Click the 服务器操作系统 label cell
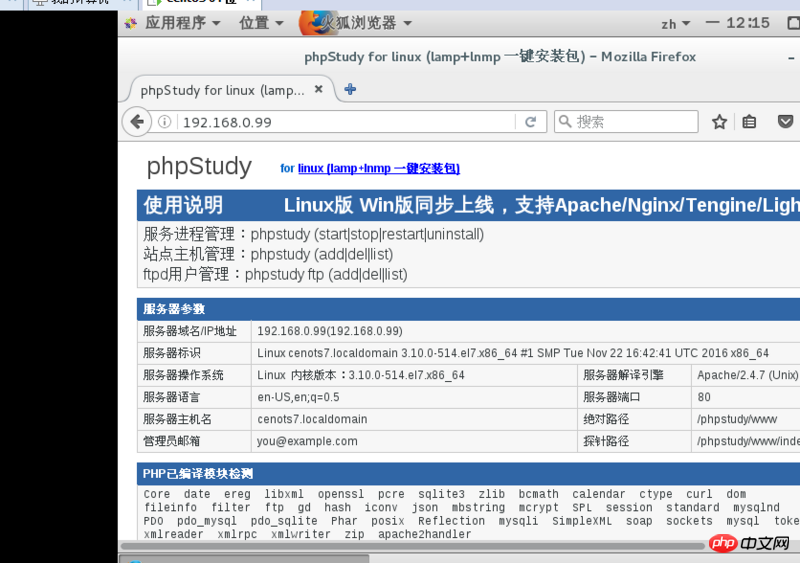Screen dimensions: 800x563 [194, 375]
